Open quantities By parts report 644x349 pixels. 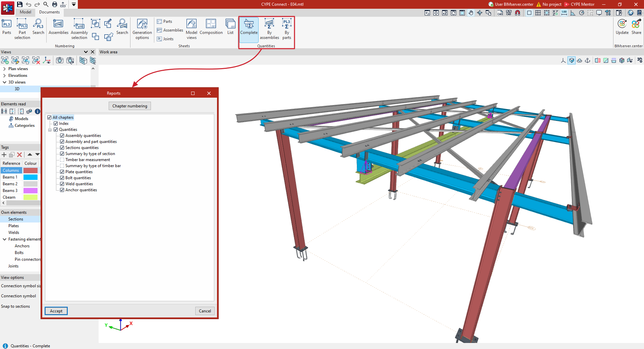click(287, 29)
